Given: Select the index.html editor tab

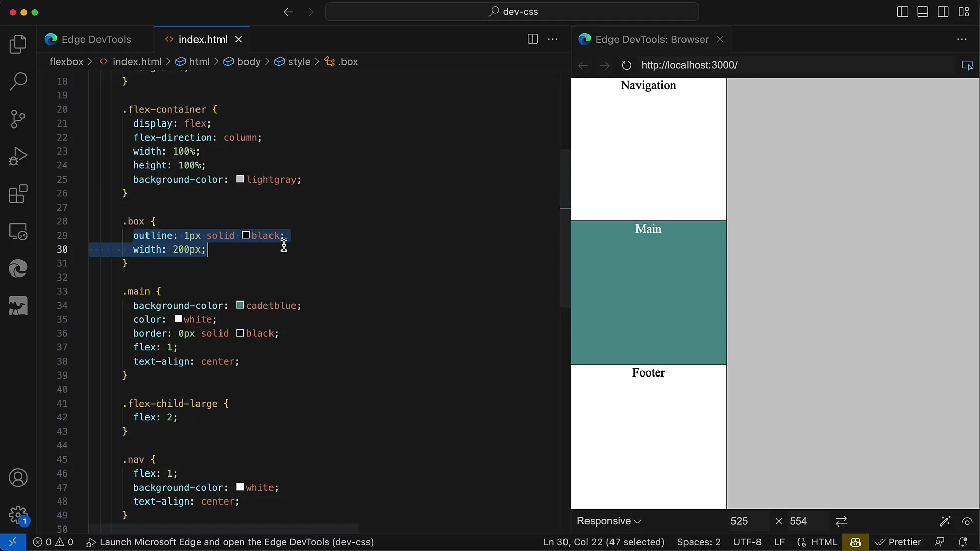Looking at the screenshot, I should 202,39.
